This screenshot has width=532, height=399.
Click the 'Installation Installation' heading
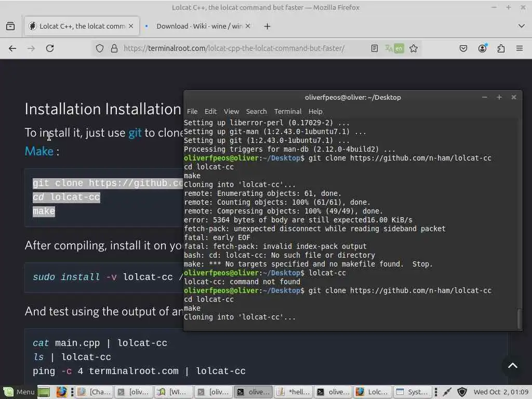click(x=103, y=109)
